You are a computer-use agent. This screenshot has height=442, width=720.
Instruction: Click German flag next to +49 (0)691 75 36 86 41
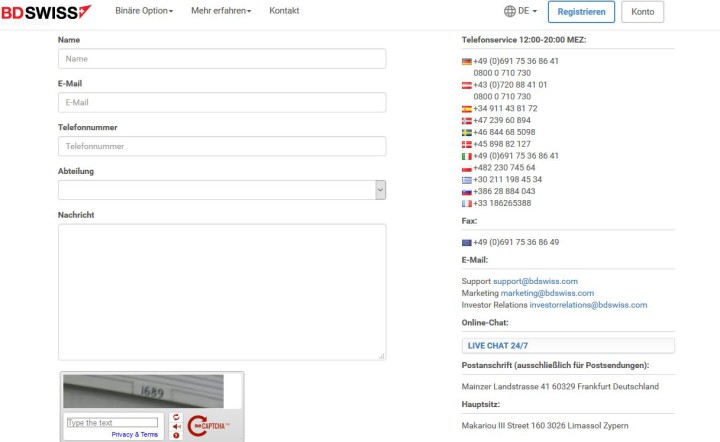(467, 62)
